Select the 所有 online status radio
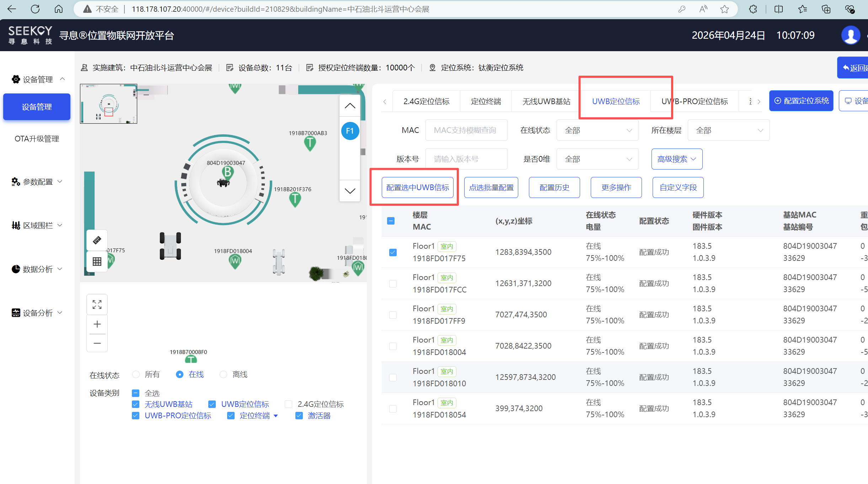Viewport: 868px width, 484px height. [x=135, y=375]
